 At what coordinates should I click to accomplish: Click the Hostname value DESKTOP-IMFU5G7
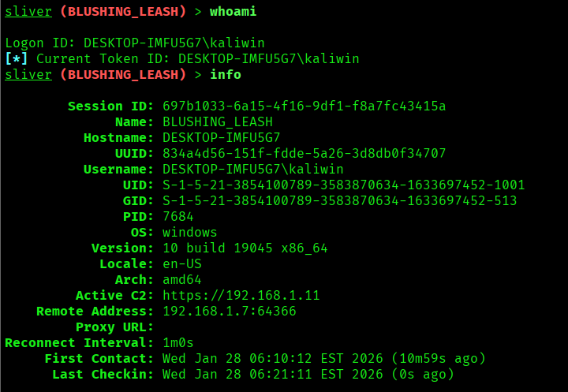221,138
